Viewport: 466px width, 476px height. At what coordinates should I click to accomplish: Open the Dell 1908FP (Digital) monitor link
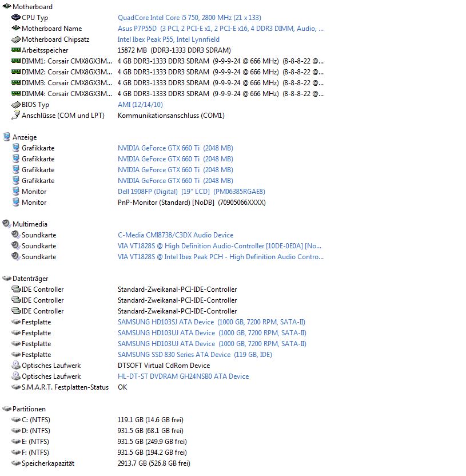[192, 192]
